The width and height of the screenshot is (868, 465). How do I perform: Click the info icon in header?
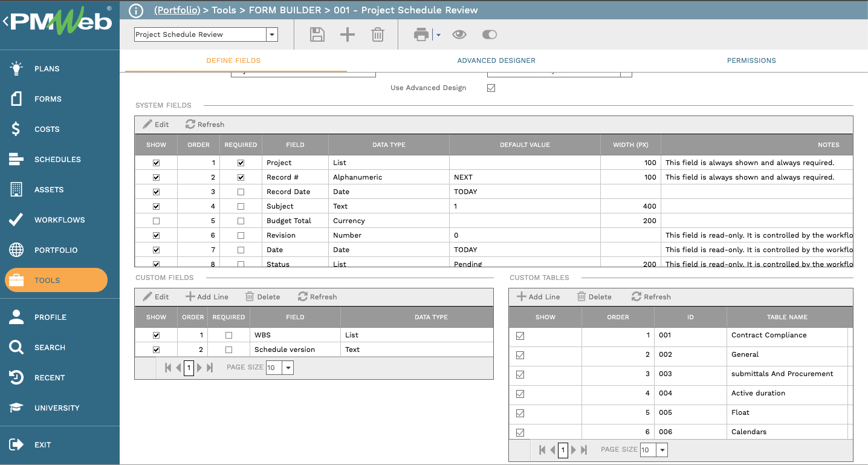[137, 10]
